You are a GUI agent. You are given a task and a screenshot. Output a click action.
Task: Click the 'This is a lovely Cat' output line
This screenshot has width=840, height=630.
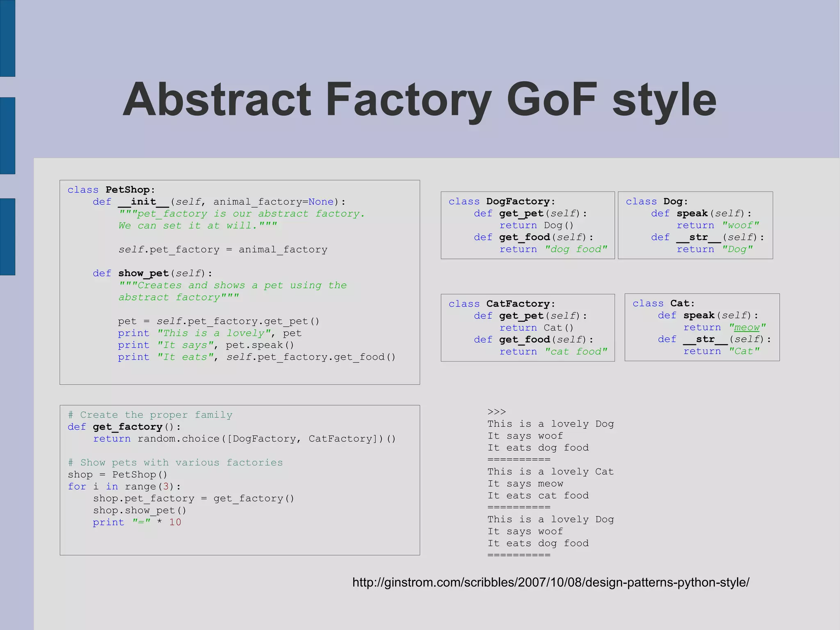point(550,472)
